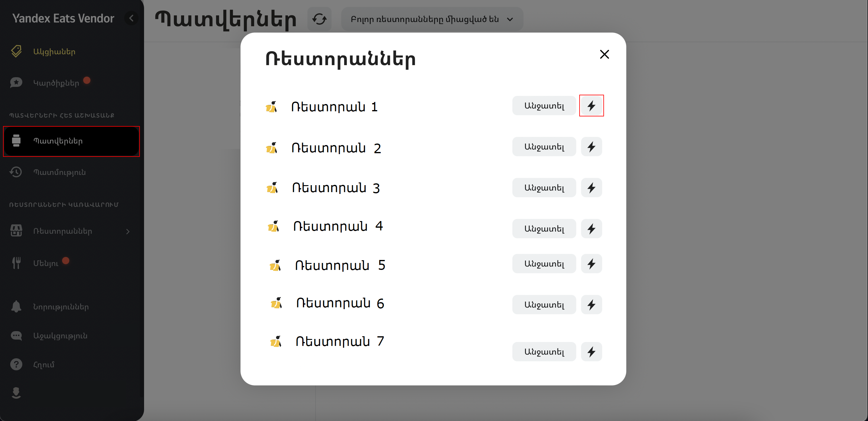Select the Ռեստորան 4 list entry
Image resolution: width=868 pixels, height=421 pixels.
pos(338,226)
